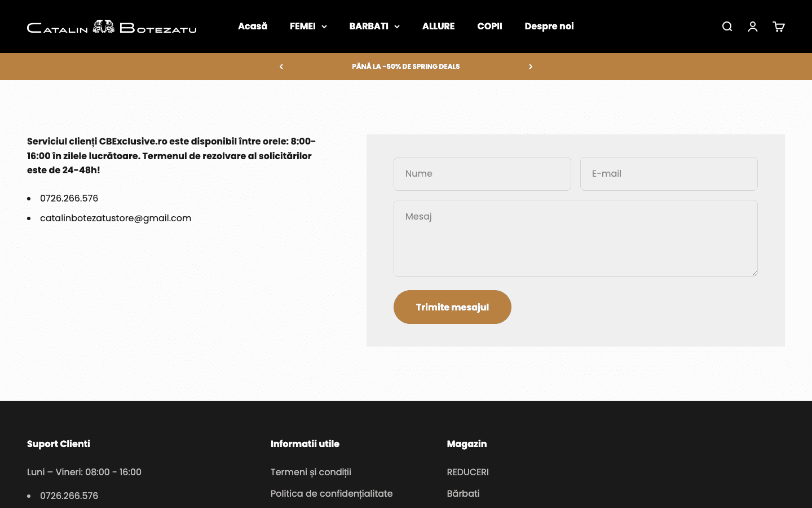This screenshot has height=508, width=812.
Task: Open the shopping cart icon
Action: click(x=779, y=27)
